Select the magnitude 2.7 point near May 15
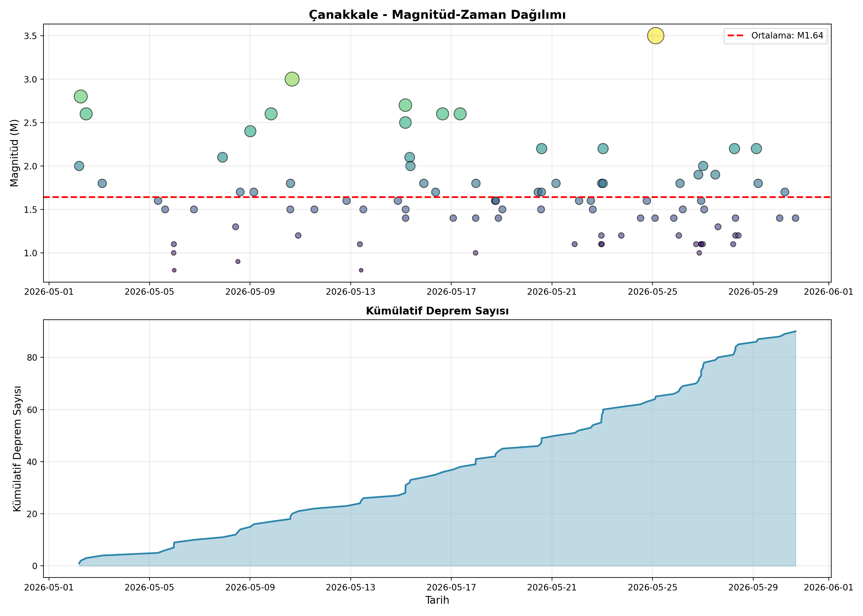The height and width of the screenshot is (616, 863). pyautogui.click(x=405, y=105)
